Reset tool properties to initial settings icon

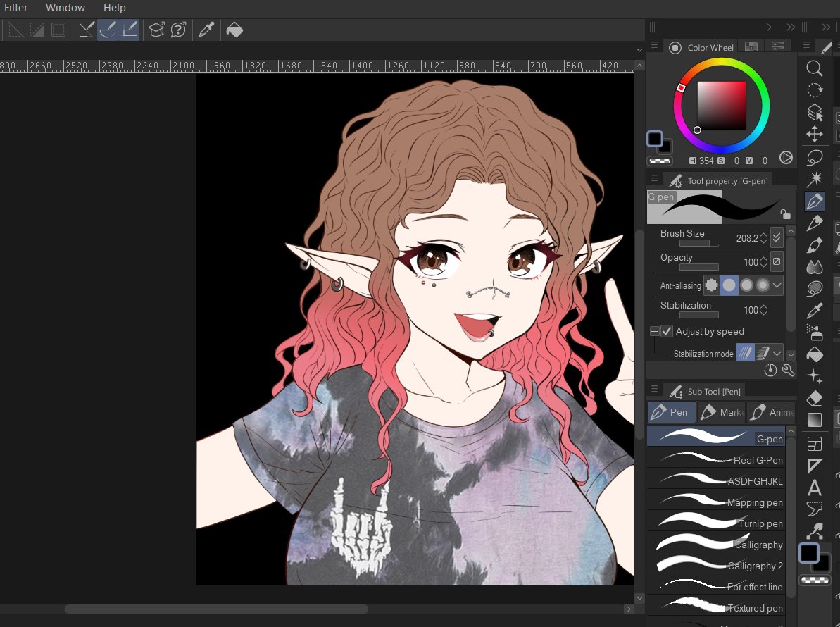coord(770,371)
